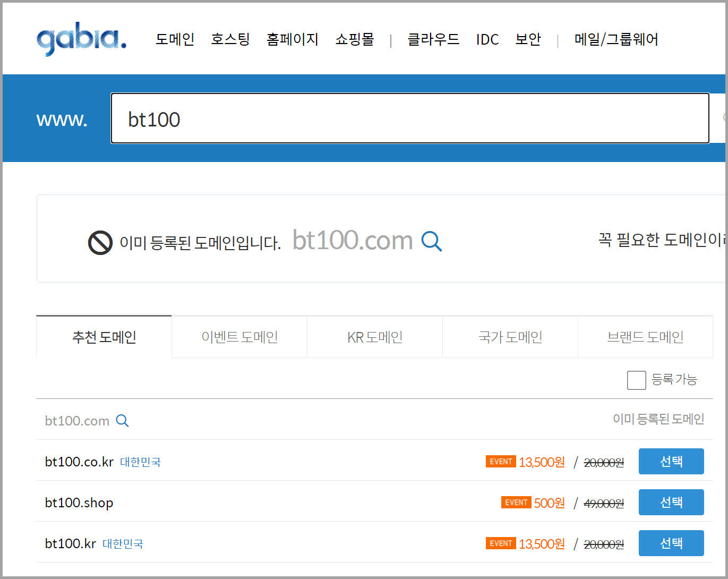Switch to the 국가 도메인 tab

(x=510, y=337)
